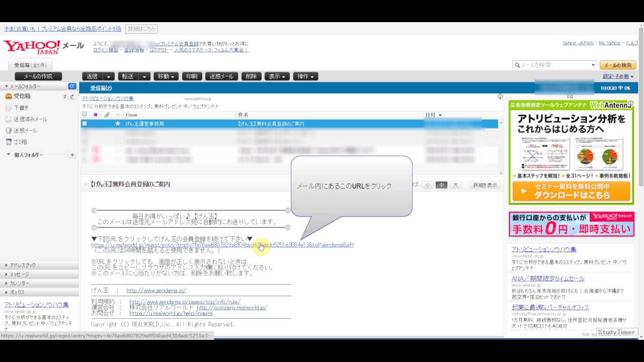Click info icon above the message list
The width and height of the screenshot is (644, 362).
[x=500, y=96]
